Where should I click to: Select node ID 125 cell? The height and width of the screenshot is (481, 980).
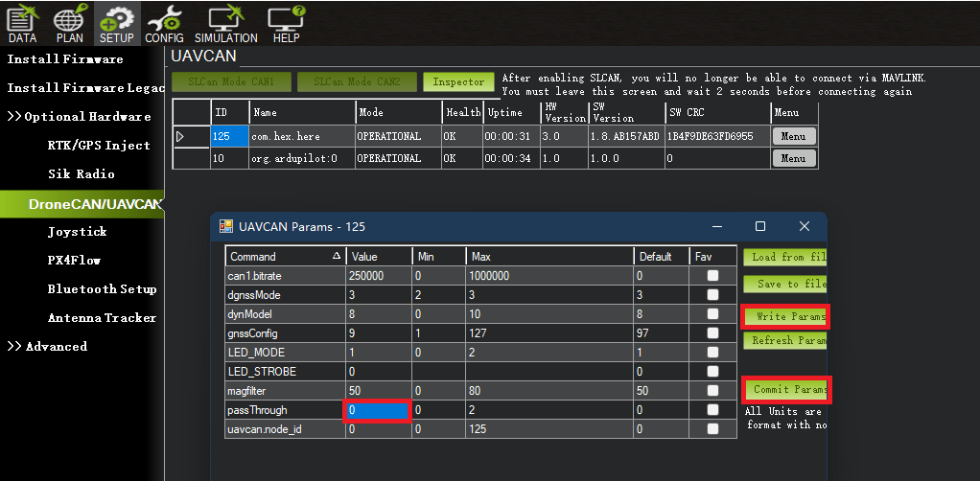point(229,136)
